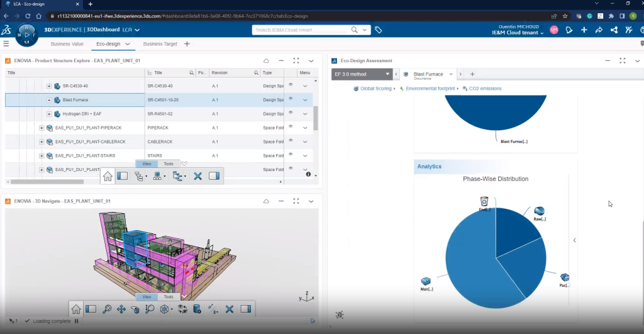Toggle right panel icon in Product Structure toolbar

coord(214,176)
